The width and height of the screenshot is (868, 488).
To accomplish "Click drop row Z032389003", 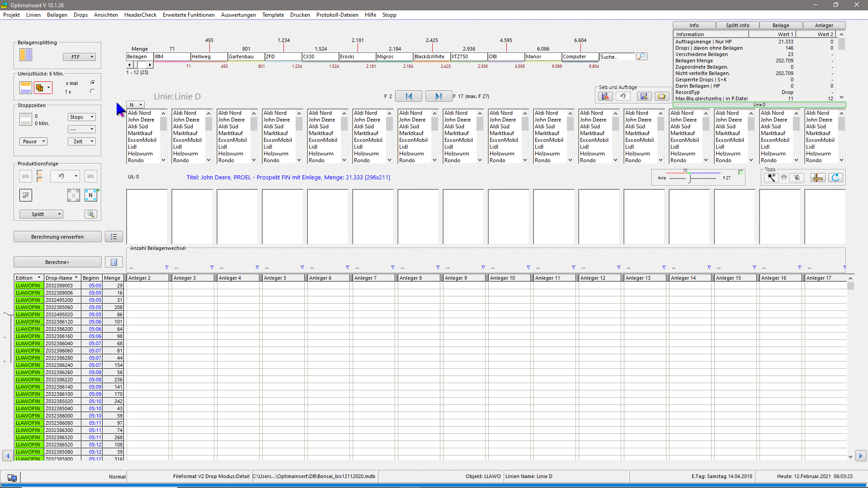I will point(69,286).
